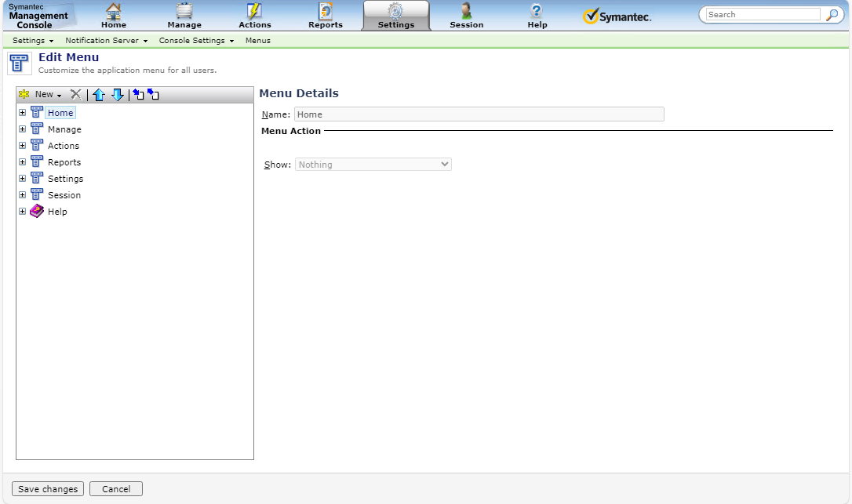
Task: Click the Menu Action section label
Action: [x=291, y=131]
